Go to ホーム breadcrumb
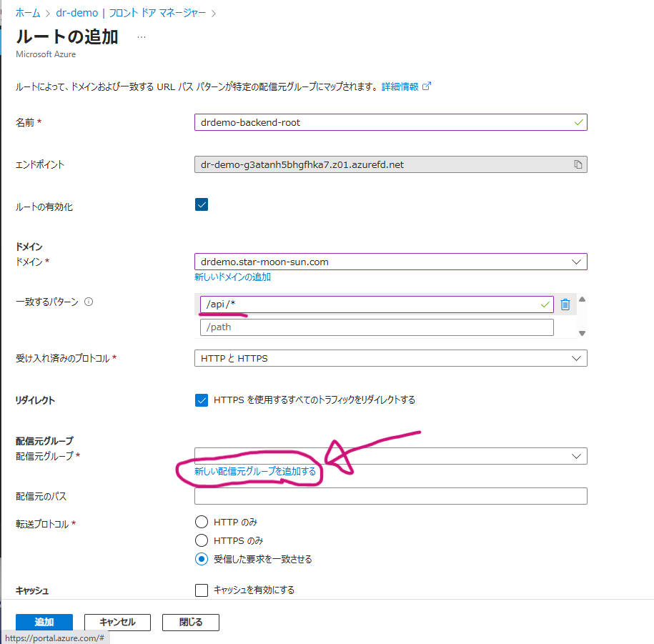The image size is (654, 644). click(x=28, y=13)
